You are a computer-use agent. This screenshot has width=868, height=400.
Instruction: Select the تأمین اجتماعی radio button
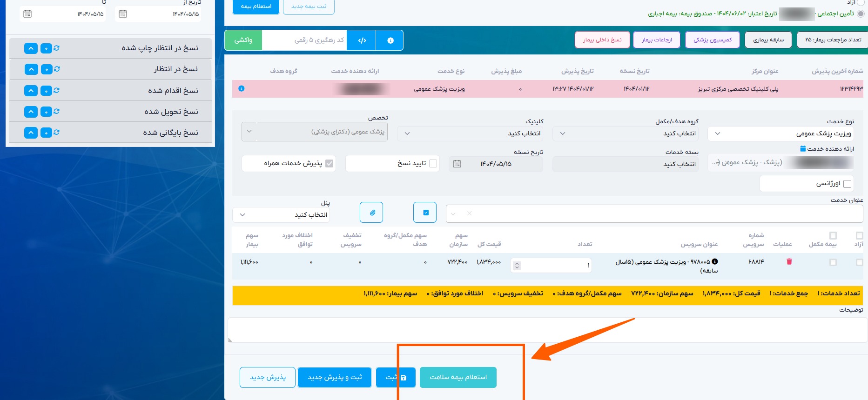[x=861, y=13]
